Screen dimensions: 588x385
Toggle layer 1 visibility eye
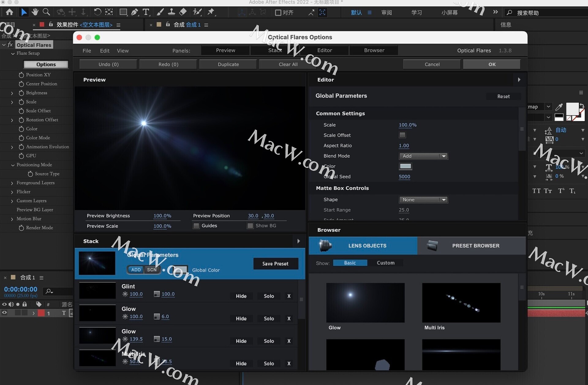(4, 313)
